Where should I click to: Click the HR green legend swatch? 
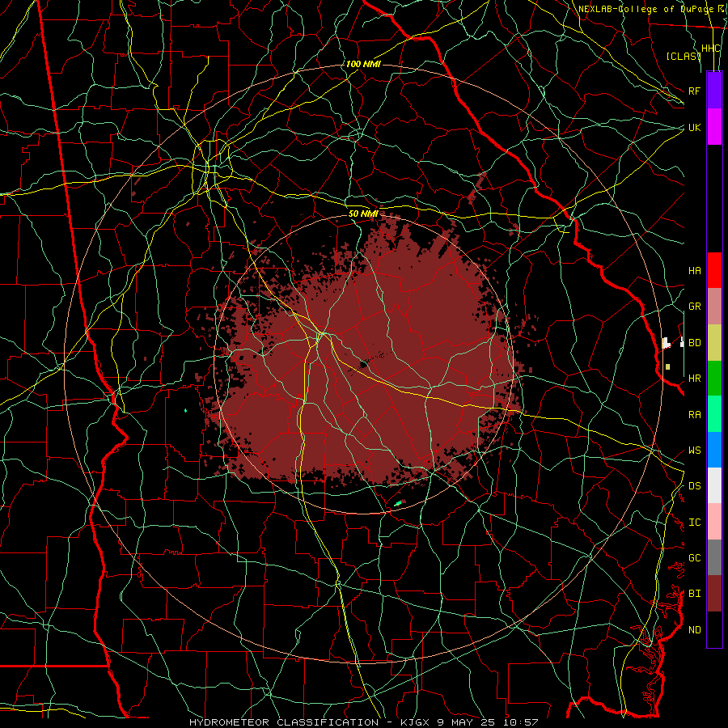coord(714,379)
